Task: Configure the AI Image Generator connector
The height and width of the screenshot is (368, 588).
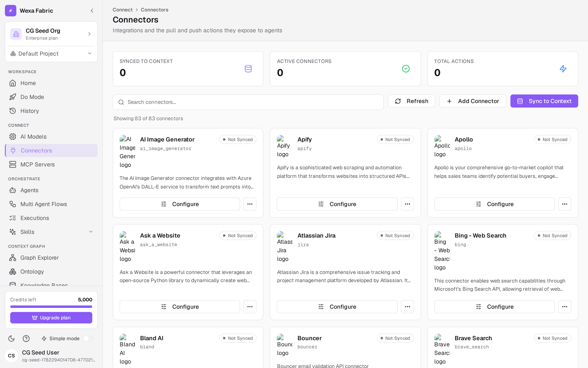Action: coord(180,204)
